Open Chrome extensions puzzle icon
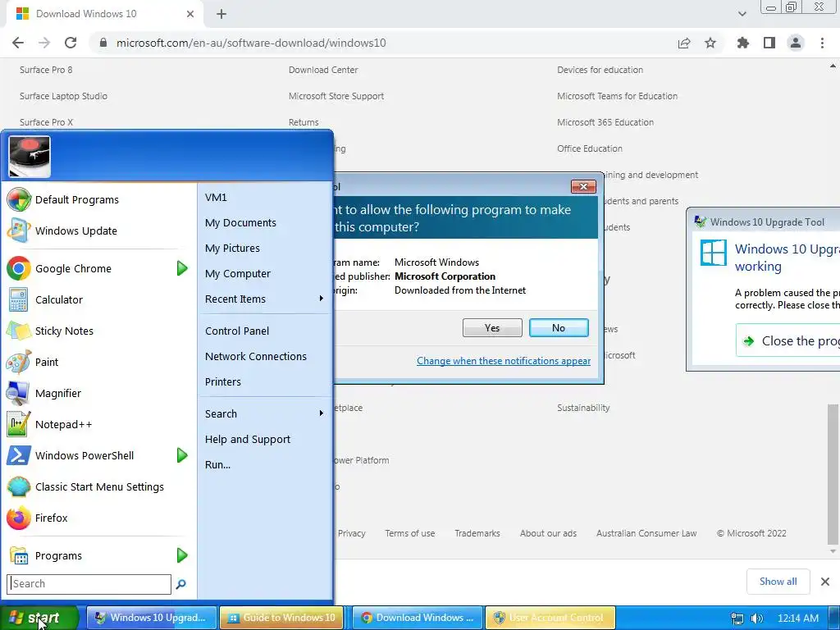This screenshot has height=630, width=840. pyautogui.click(x=742, y=43)
